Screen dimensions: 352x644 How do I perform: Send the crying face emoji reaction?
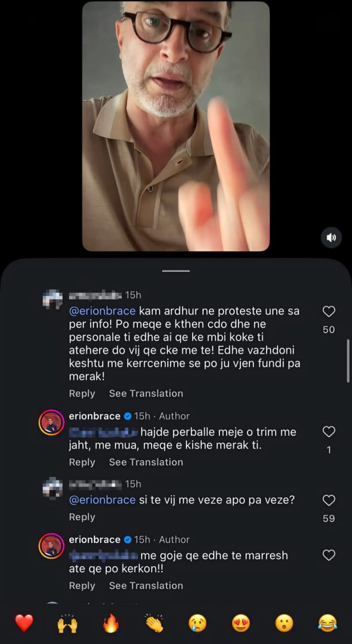click(198, 623)
